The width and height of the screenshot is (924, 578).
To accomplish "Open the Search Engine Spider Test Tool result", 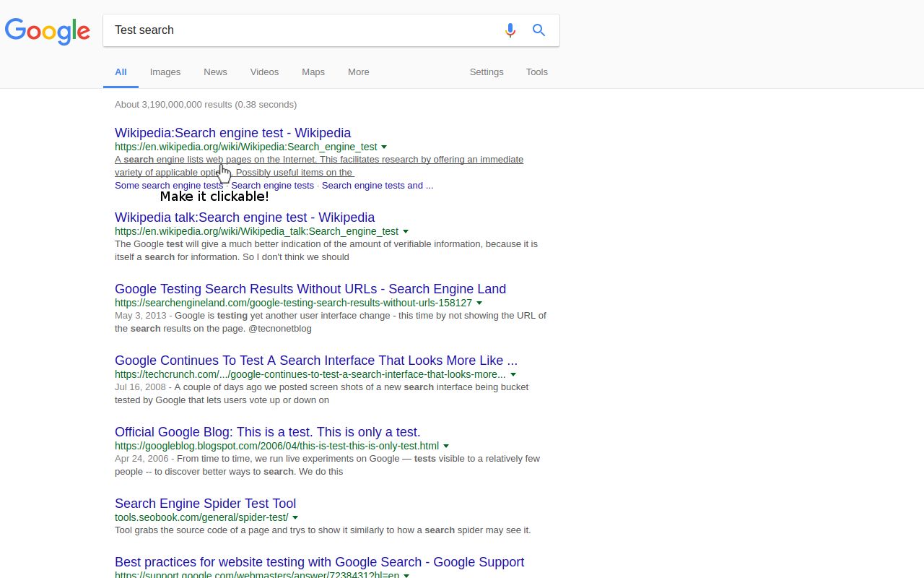I will click(205, 503).
